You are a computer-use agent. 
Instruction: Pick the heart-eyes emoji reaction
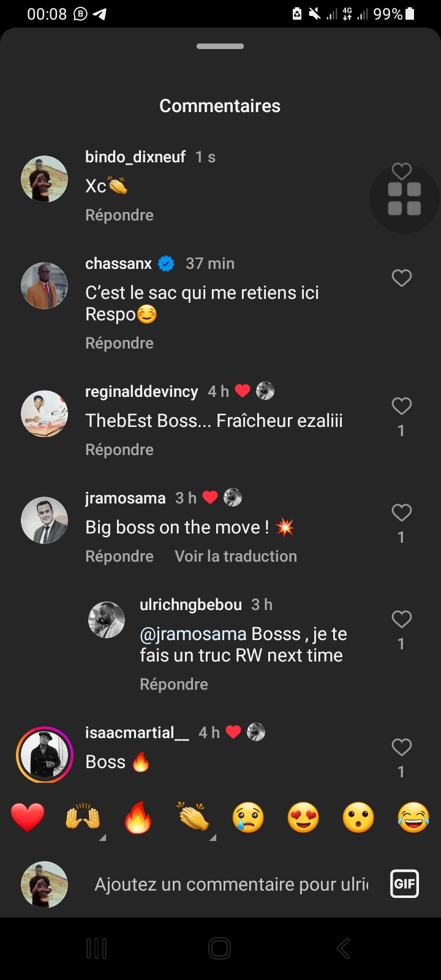pyautogui.click(x=303, y=818)
